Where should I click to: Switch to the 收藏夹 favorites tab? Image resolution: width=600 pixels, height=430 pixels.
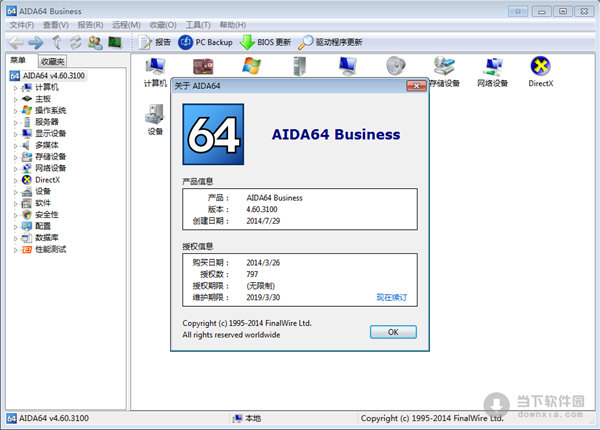click(52, 61)
